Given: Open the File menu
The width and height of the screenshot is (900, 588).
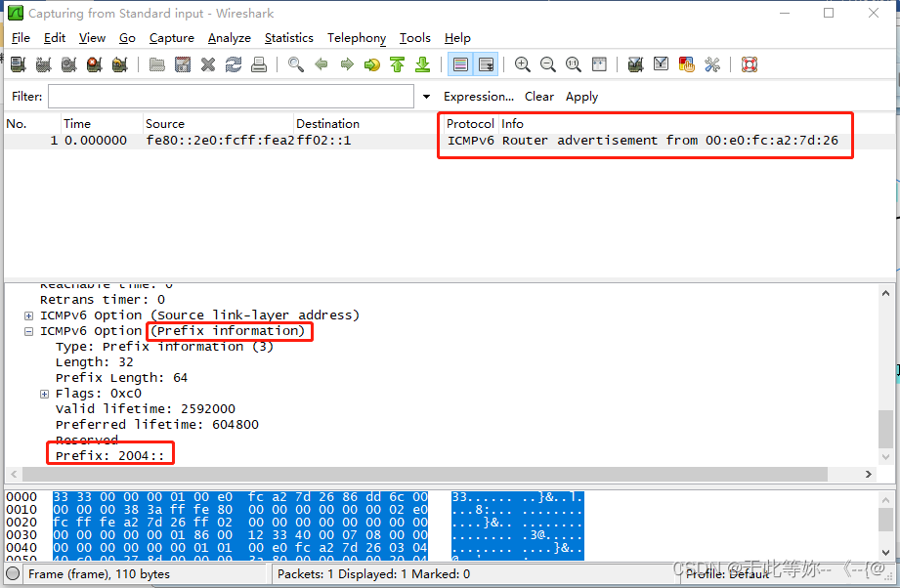Looking at the screenshot, I should coord(21,38).
